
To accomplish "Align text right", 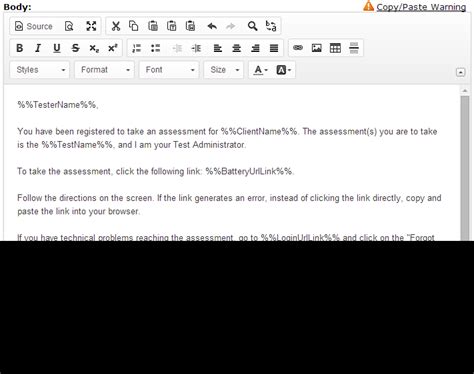I will point(255,48).
